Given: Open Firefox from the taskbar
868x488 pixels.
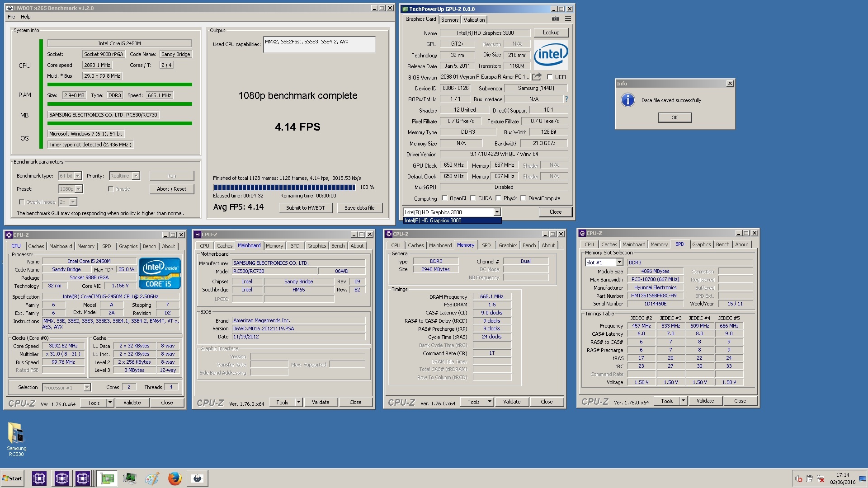Looking at the screenshot, I should click(175, 478).
